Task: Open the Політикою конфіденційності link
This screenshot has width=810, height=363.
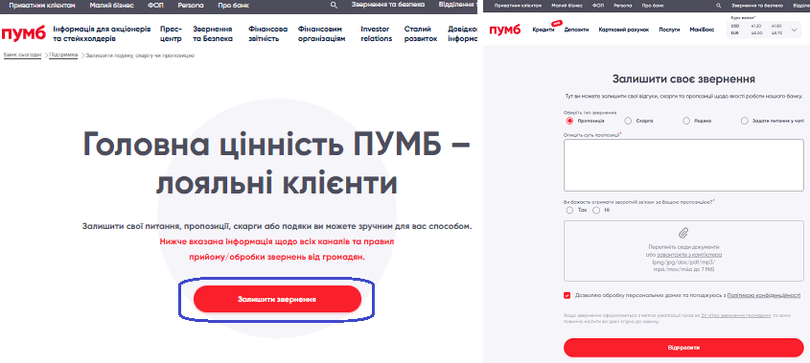Action: tap(764, 295)
